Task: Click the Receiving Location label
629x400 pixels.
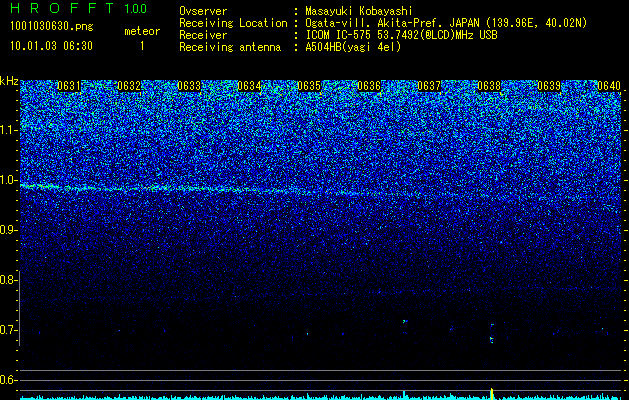Action: (233, 23)
